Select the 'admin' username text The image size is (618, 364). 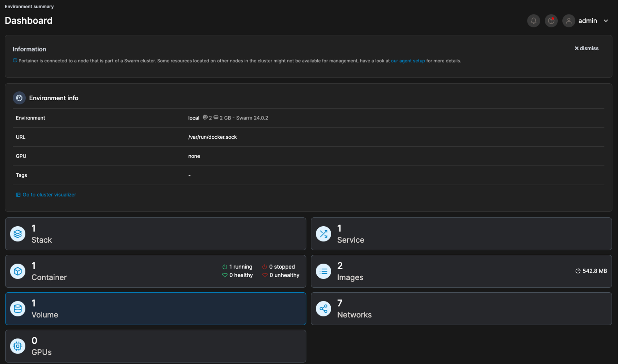coord(587,21)
